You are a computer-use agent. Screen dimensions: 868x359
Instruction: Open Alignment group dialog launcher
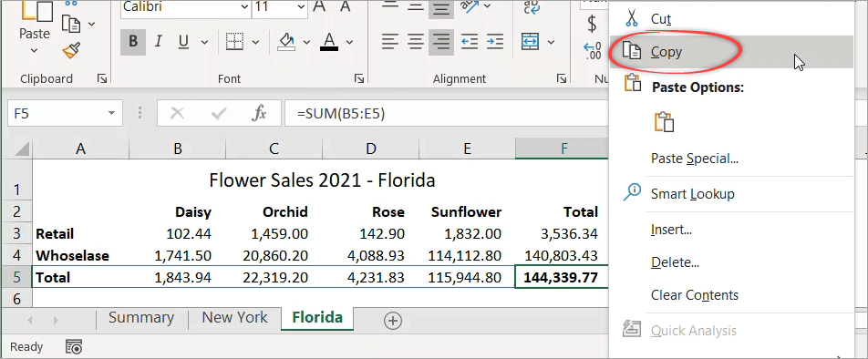point(562,78)
